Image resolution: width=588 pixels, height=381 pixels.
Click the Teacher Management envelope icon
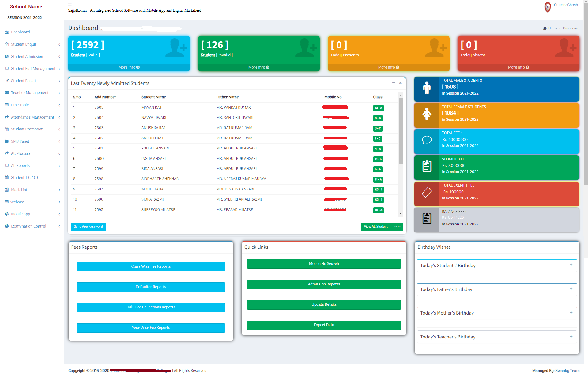pyautogui.click(x=7, y=93)
